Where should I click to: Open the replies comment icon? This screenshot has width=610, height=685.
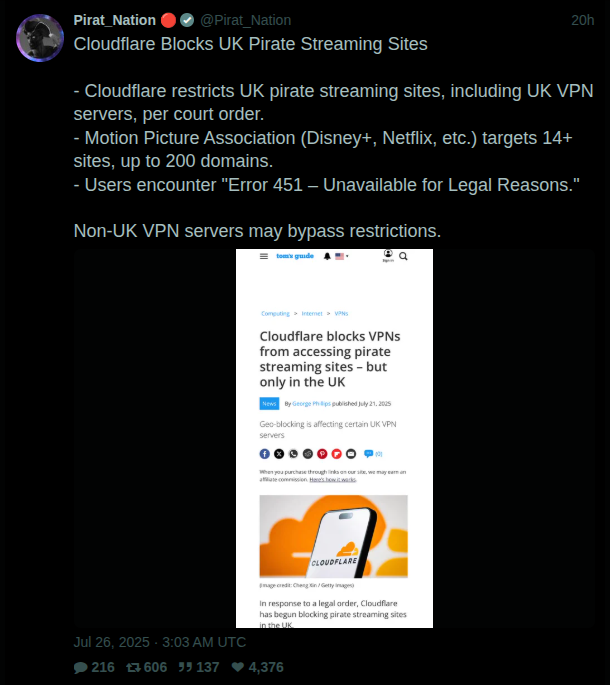coord(81,667)
